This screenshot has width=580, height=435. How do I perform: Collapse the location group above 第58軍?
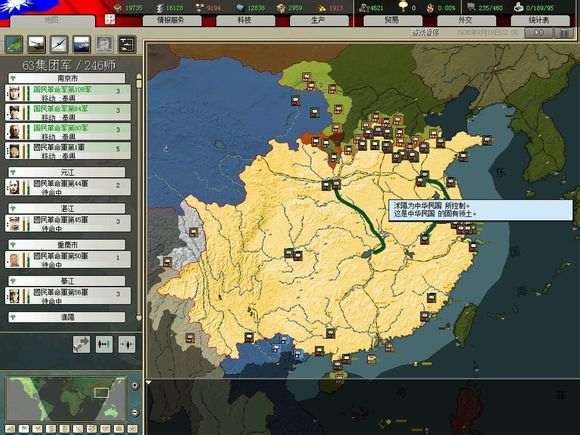pos(13,281)
